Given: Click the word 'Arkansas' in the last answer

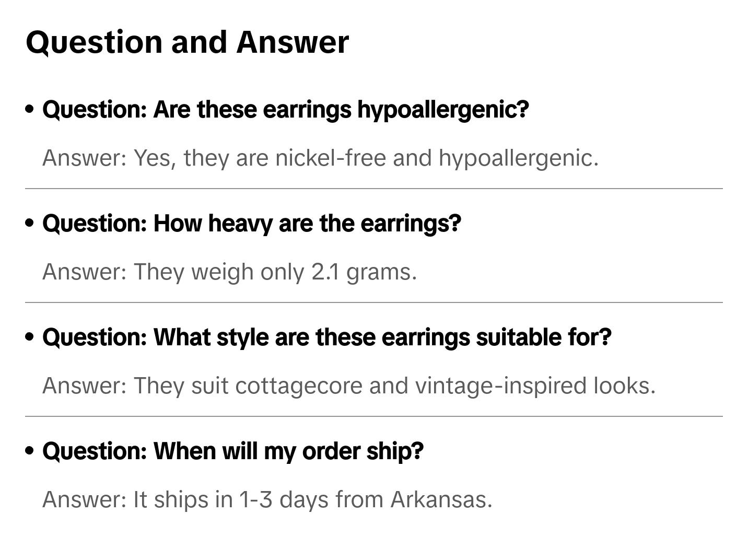Looking at the screenshot, I should click(441, 499).
